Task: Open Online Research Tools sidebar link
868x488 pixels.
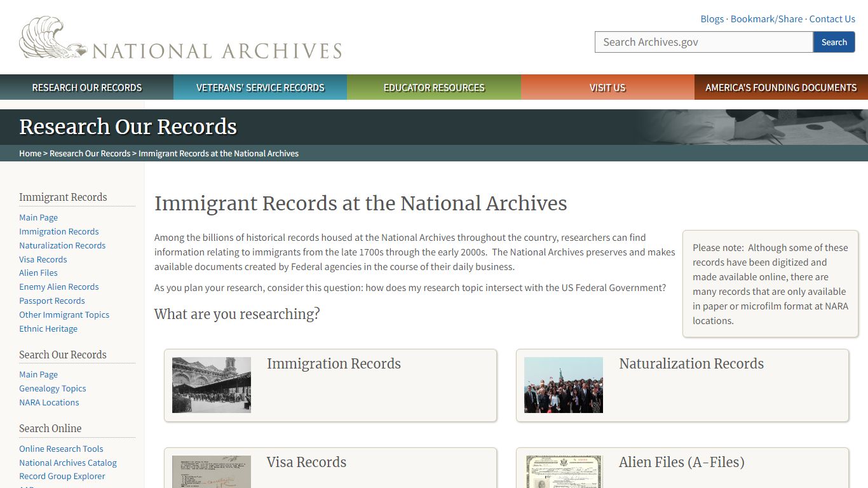Action: coord(61,449)
